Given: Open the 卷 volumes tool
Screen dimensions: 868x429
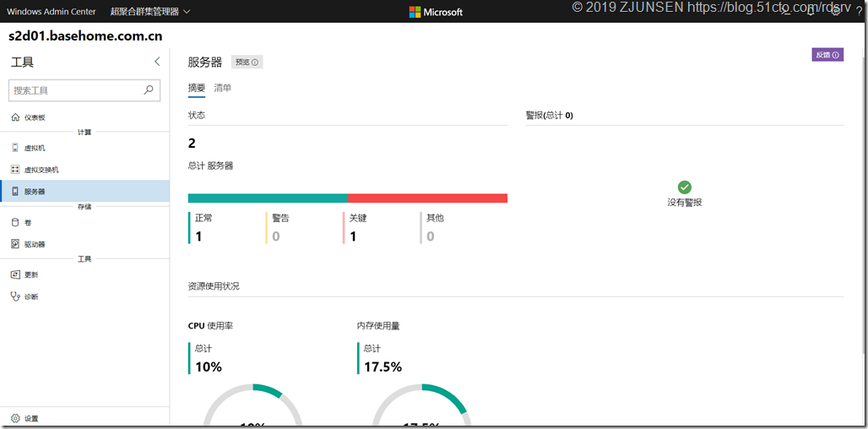Looking at the screenshot, I should [x=84, y=223].
